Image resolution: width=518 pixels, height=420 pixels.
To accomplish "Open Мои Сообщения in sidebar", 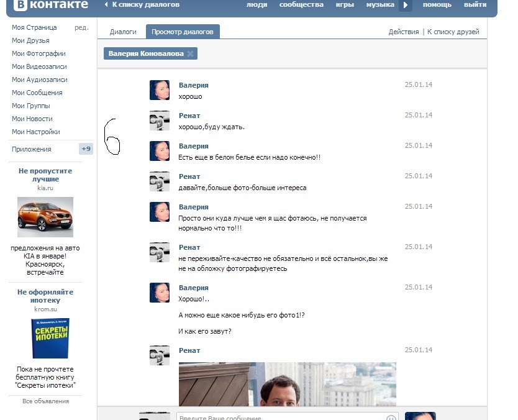I will pos(37,93).
